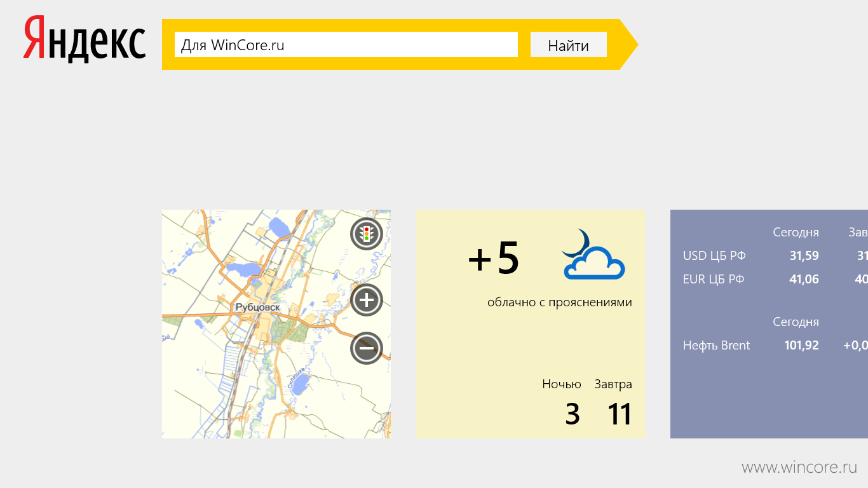Click the +5 current temperature
The image size is (868, 488).
point(494,258)
